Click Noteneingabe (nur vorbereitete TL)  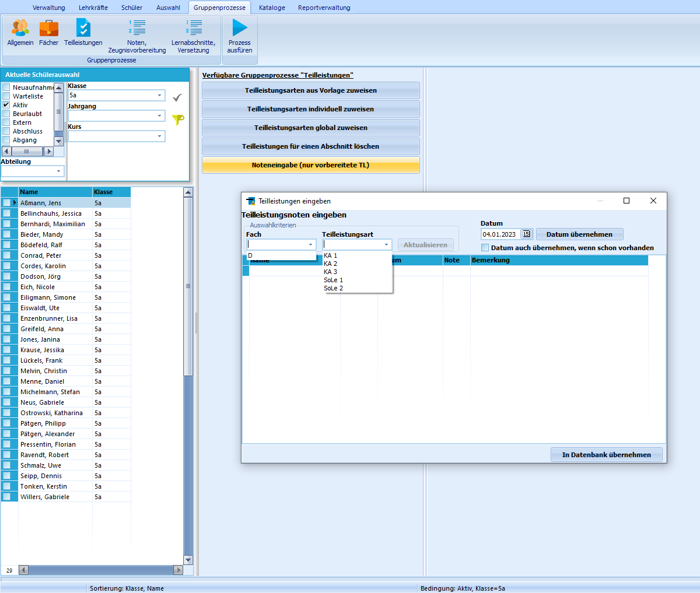point(311,165)
